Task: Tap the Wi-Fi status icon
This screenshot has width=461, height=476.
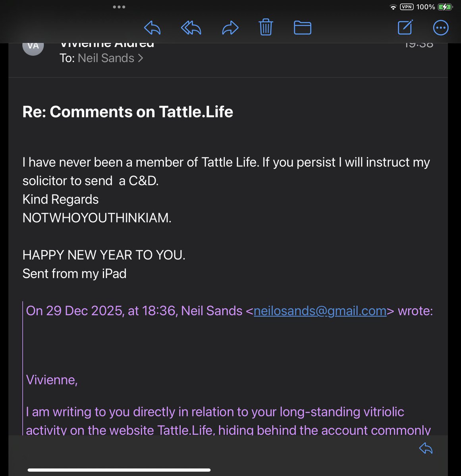Action: [393, 7]
